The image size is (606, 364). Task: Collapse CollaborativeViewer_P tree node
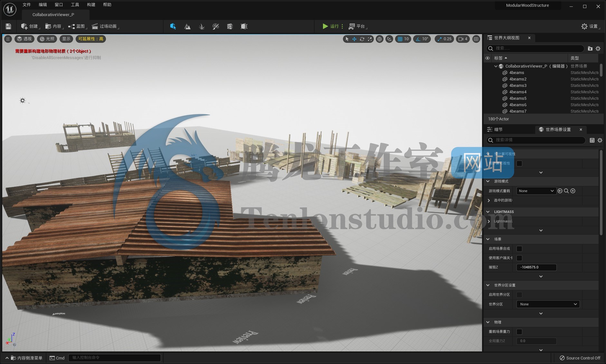click(x=496, y=66)
